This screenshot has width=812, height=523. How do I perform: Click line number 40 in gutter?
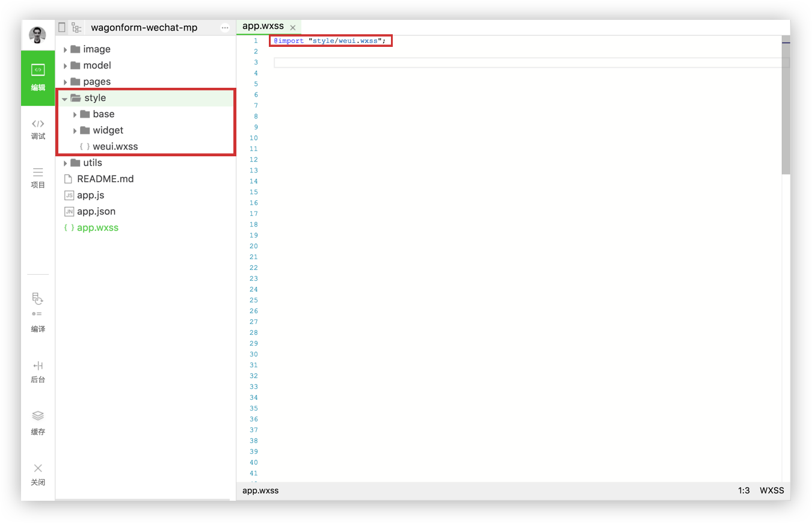click(254, 463)
